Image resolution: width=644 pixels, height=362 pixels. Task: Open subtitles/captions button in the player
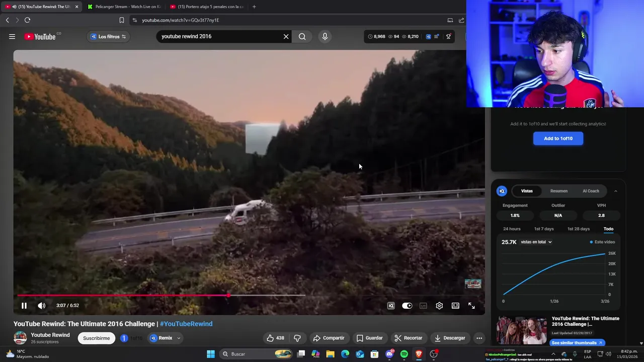423,306
